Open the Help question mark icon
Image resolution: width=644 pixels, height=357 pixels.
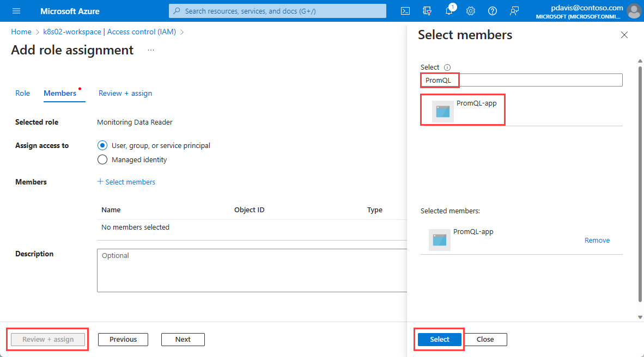pyautogui.click(x=493, y=11)
